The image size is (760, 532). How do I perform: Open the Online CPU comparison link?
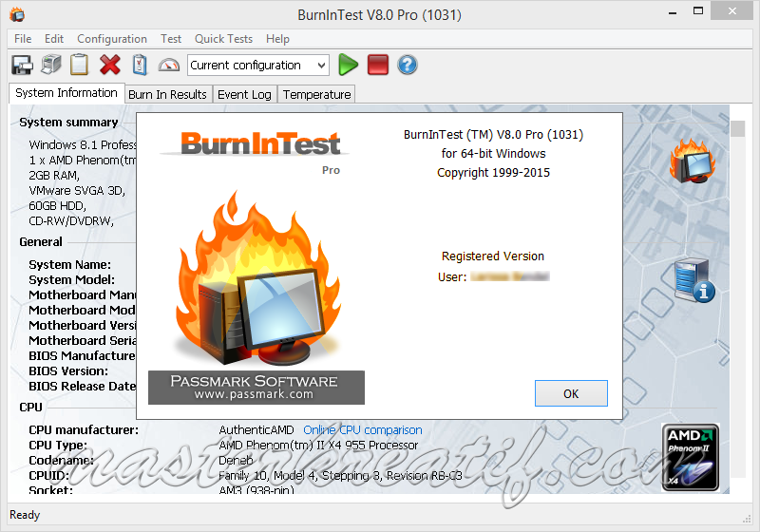(x=363, y=429)
